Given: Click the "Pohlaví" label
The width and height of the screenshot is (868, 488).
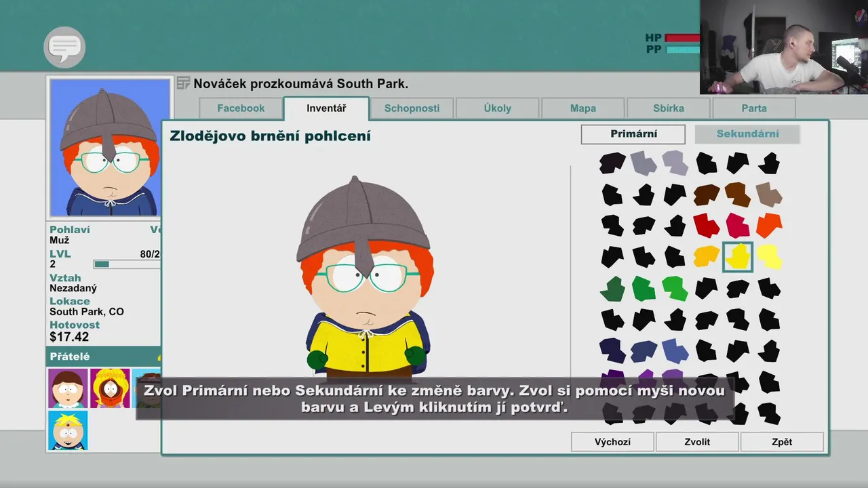Looking at the screenshot, I should (70, 230).
